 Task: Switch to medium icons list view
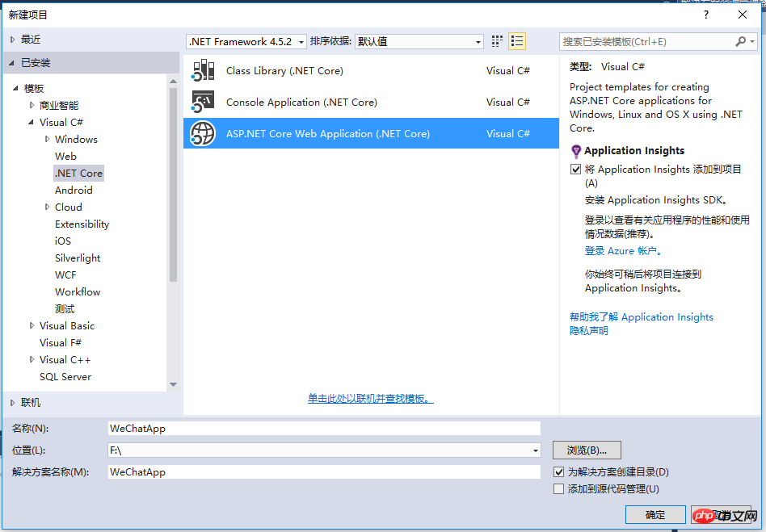point(517,41)
